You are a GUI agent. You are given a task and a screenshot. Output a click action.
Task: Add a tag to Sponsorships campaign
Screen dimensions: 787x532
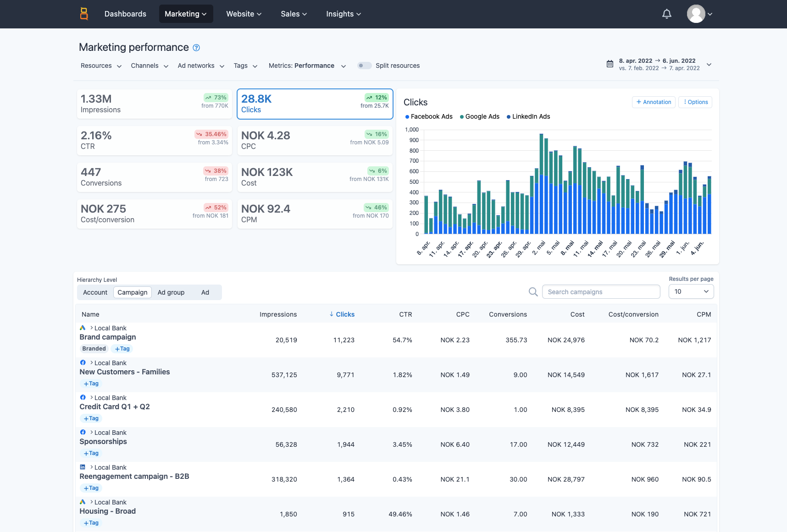(91, 453)
